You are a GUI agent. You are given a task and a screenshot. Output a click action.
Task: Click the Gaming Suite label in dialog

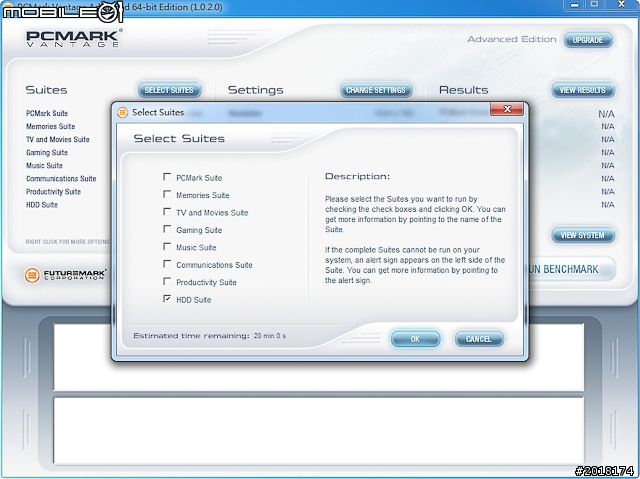tap(199, 230)
